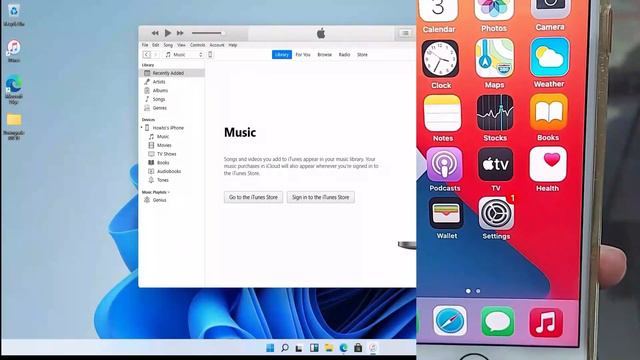Select Recently Added in the sidebar
This screenshot has height=360, width=640.
pos(172,73)
